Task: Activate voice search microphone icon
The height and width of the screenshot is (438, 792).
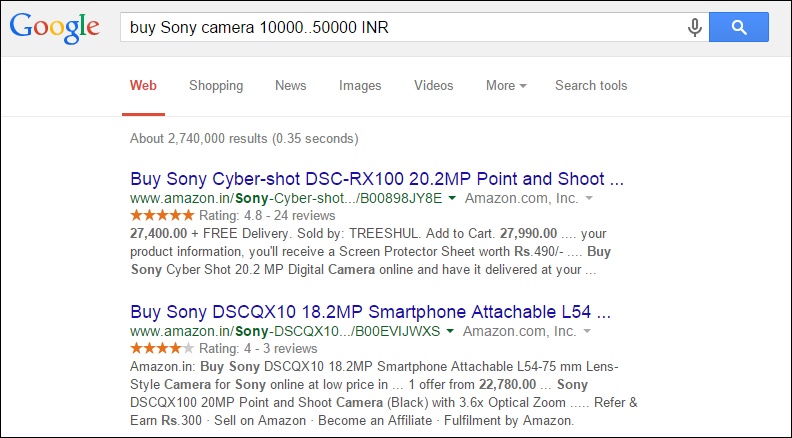Action: coord(695,27)
